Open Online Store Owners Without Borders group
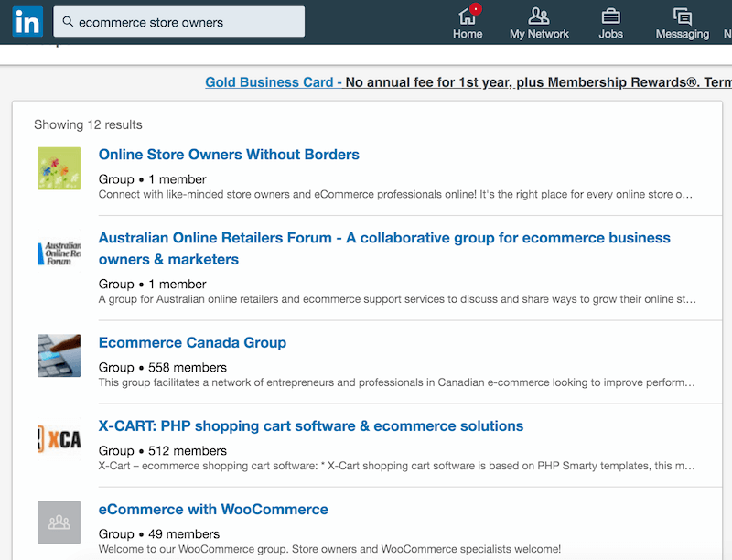This screenshot has width=732, height=560. (229, 155)
